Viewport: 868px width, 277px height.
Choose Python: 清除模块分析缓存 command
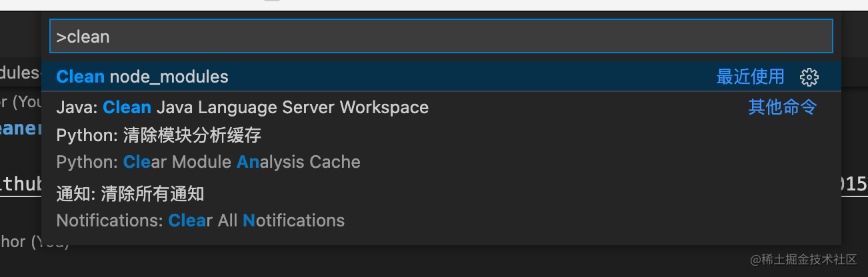point(159,136)
